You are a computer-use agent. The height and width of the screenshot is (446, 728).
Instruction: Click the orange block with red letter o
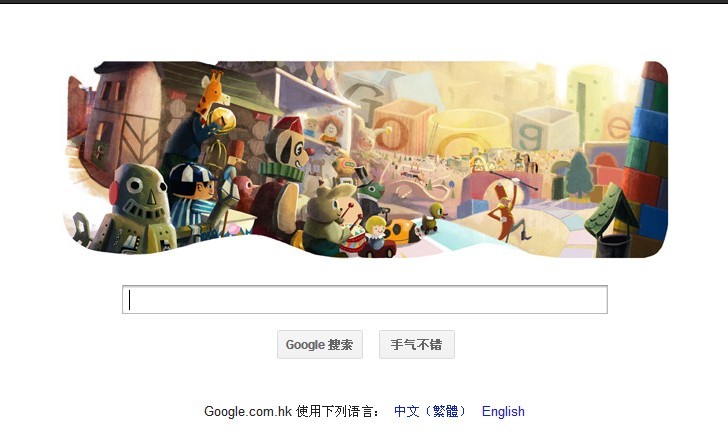tap(402, 128)
